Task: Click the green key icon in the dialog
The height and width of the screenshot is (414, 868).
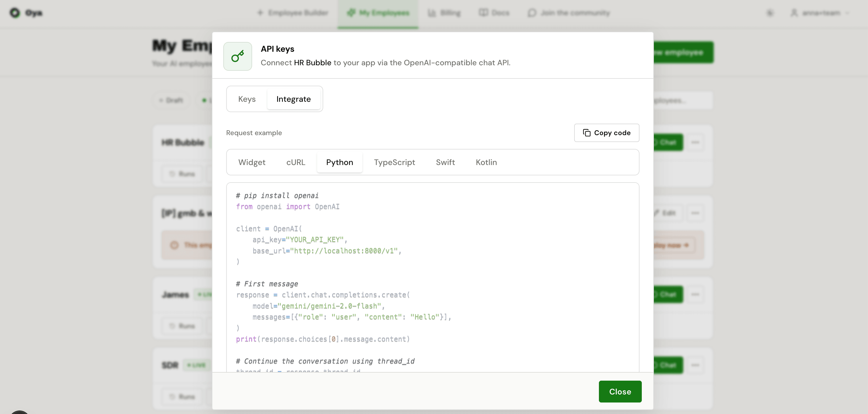Action: tap(237, 56)
